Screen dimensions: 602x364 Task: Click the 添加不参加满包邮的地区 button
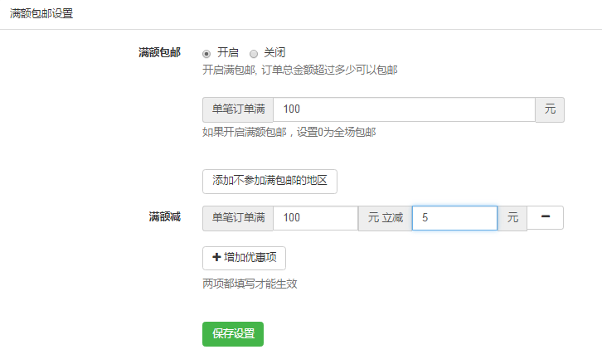(x=269, y=182)
